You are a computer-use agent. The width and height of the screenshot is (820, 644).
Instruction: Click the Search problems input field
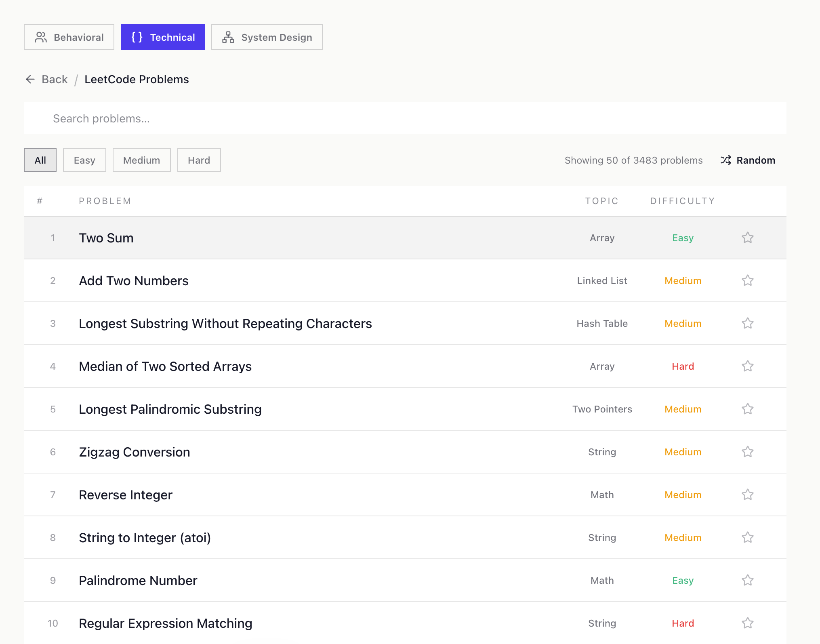[x=405, y=118]
